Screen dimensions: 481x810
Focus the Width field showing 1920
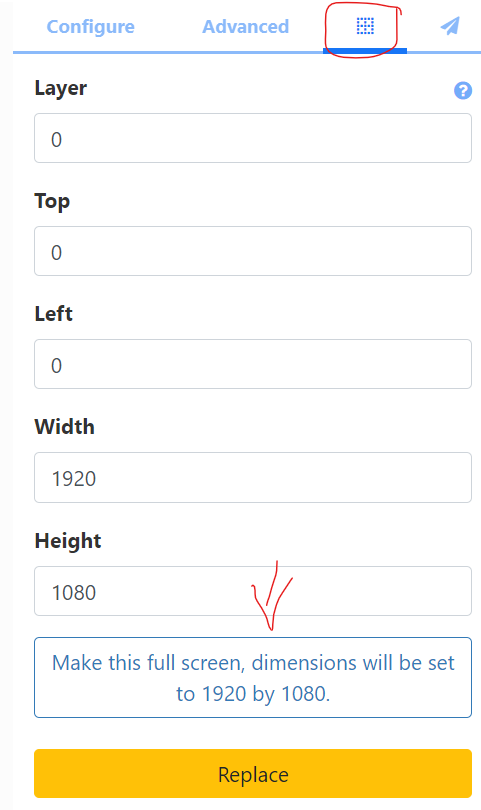point(253,477)
